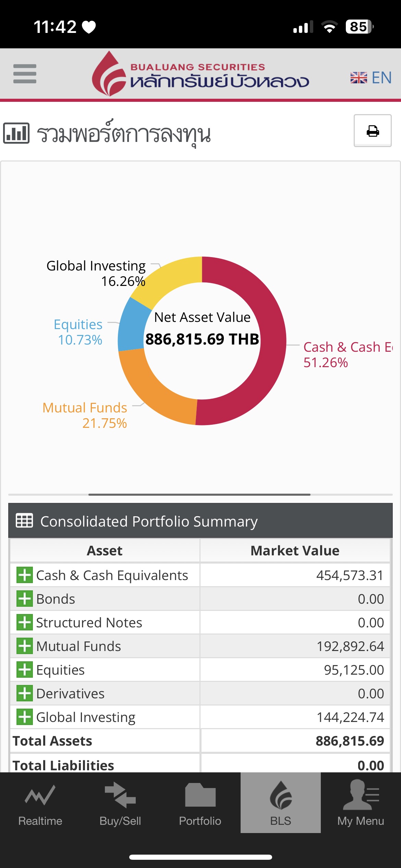Expand Cash & Cash Equivalents row
Image resolution: width=401 pixels, height=868 pixels.
[25, 575]
